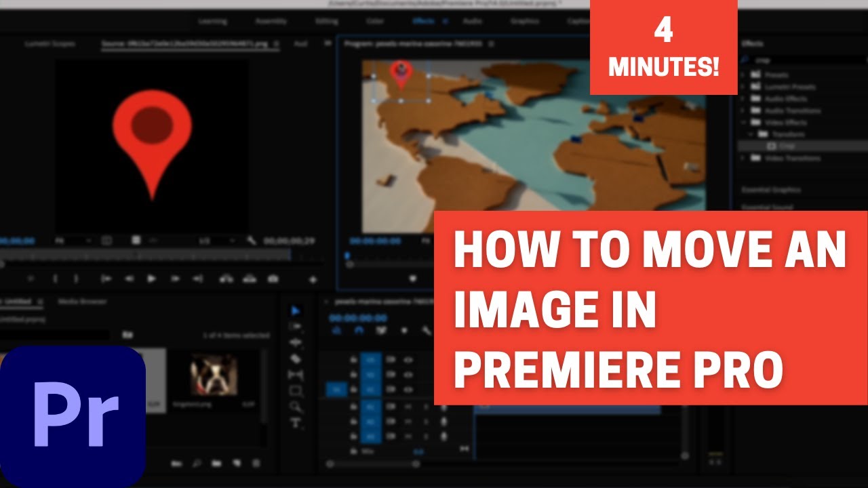868x488 pixels.
Task: Toggle Snap in the timeline
Action: click(359, 330)
